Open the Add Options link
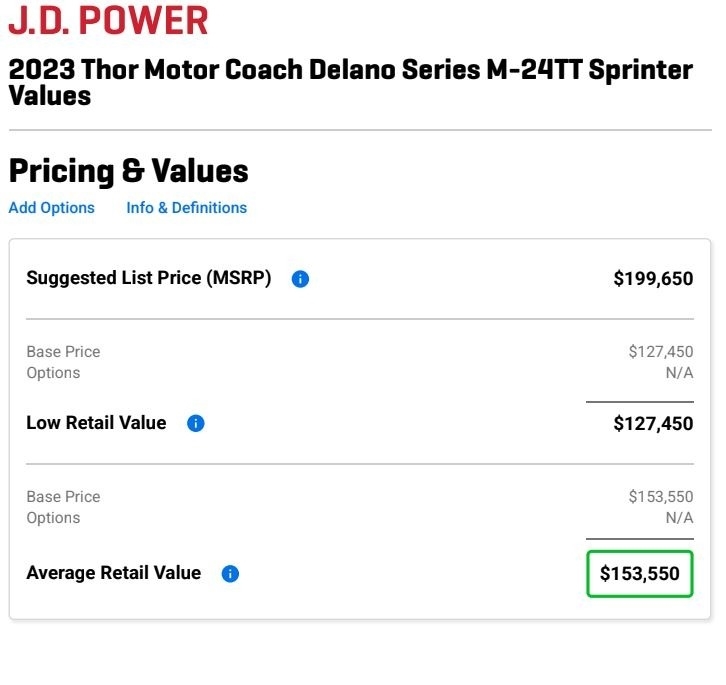Screen dimensions: 726x685 pyautogui.click(x=52, y=208)
